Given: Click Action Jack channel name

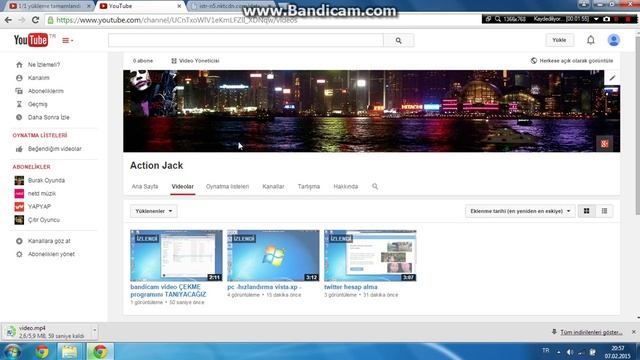Looking at the screenshot, I should [x=156, y=165].
